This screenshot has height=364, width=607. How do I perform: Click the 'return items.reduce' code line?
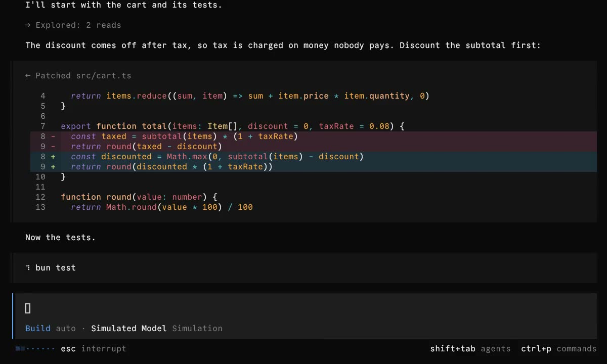pyautogui.click(x=250, y=96)
